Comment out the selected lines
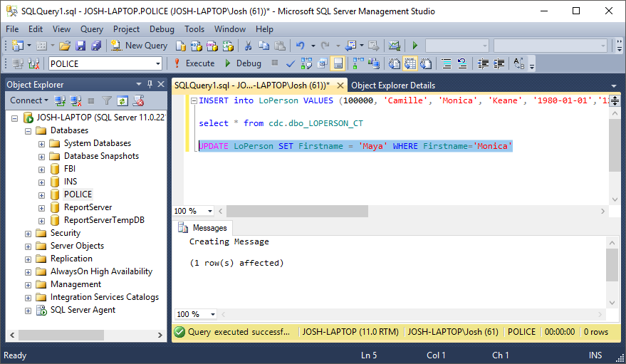This screenshot has width=626, height=364. click(x=447, y=63)
